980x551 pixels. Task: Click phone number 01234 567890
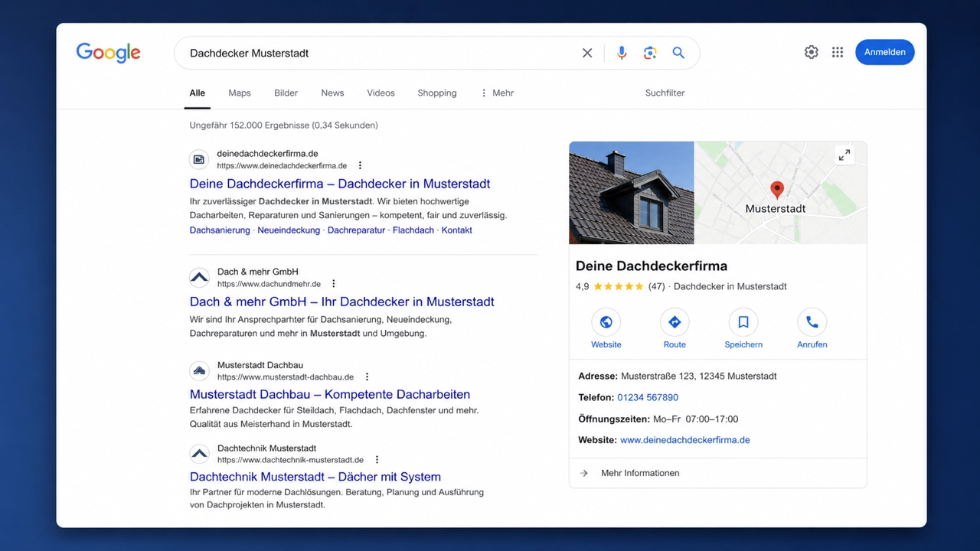[x=648, y=397]
